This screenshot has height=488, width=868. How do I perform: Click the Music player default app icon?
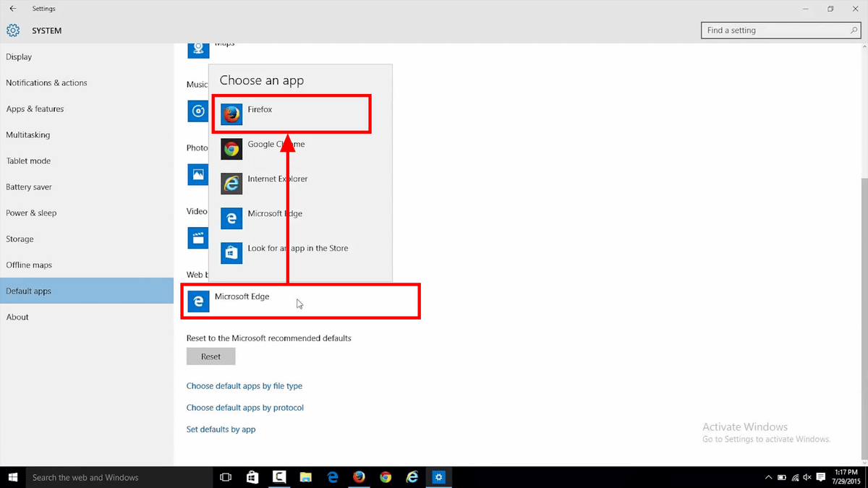coord(197,111)
